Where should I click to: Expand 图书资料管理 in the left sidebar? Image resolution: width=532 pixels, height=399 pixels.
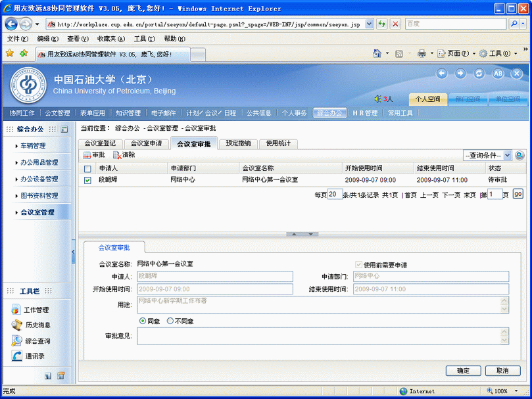coord(39,195)
